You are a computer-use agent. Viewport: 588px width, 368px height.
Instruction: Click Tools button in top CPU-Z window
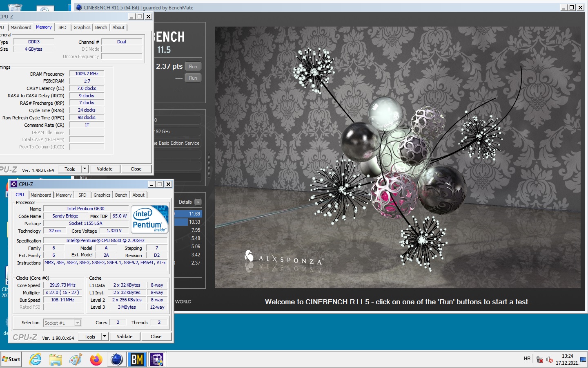coord(70,169)
